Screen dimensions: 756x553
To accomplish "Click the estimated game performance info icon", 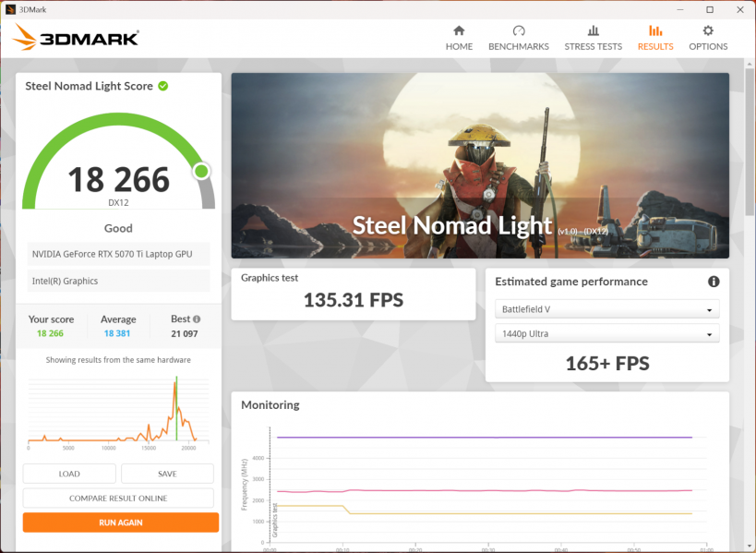I will pos(714,282).
